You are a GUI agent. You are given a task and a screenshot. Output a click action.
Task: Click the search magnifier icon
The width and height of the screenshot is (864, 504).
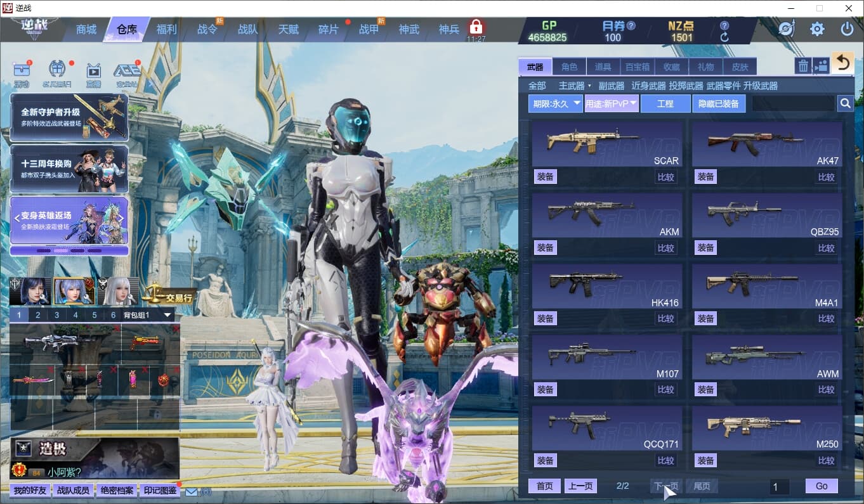click(x=845, y=103)
